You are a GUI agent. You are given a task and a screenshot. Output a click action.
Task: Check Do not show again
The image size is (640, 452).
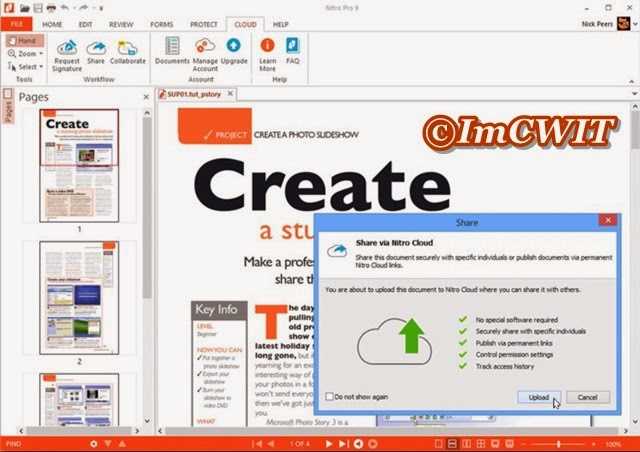[329, 396]
